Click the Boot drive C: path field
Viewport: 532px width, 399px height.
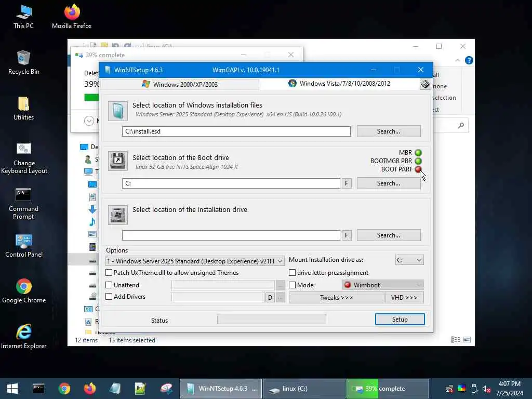(231, 183)
